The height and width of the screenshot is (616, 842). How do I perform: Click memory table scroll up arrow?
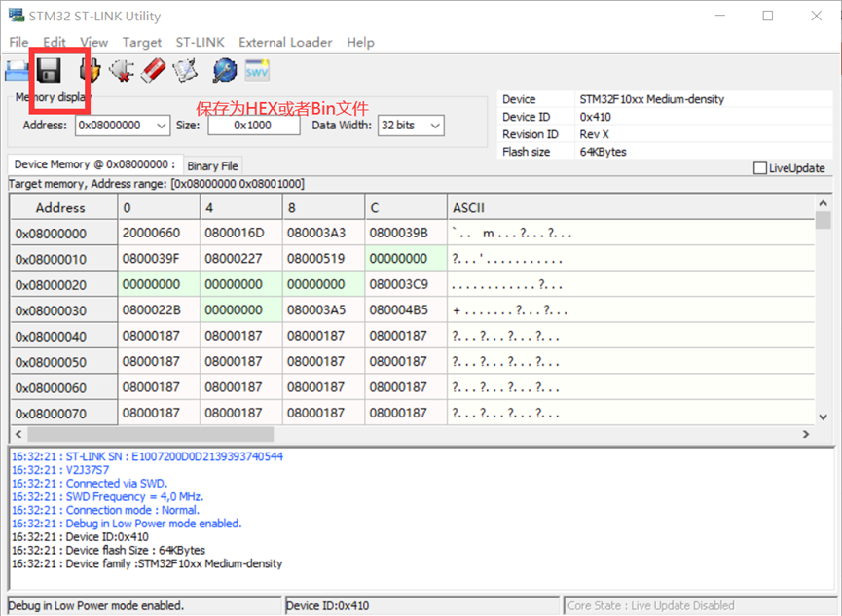click(823, 203)
